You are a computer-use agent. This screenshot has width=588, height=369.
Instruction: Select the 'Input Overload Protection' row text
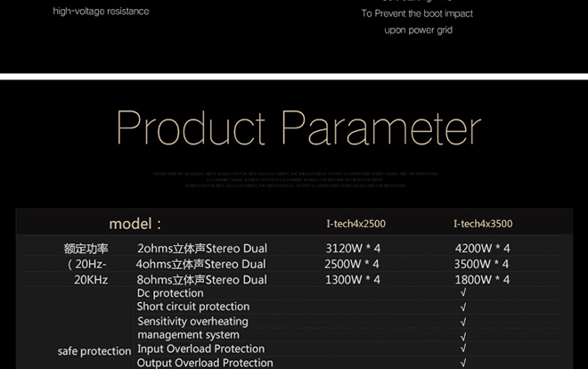coord(201,348)
